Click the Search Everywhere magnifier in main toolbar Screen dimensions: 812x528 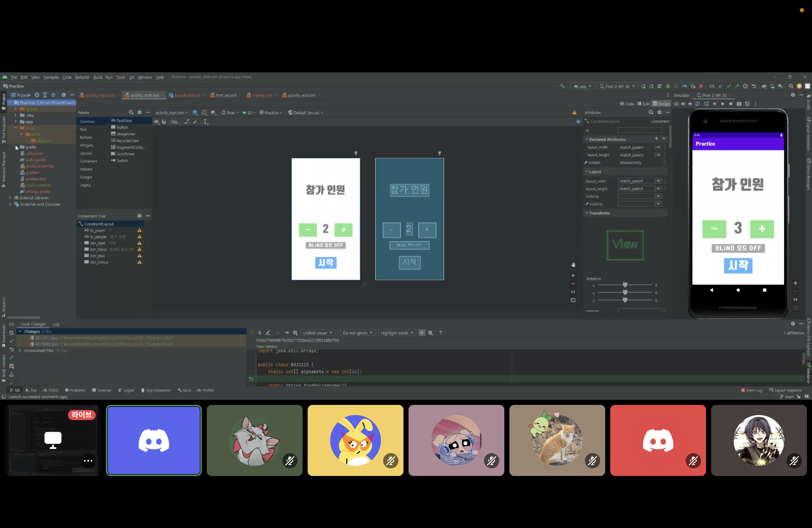coord(791,86)
